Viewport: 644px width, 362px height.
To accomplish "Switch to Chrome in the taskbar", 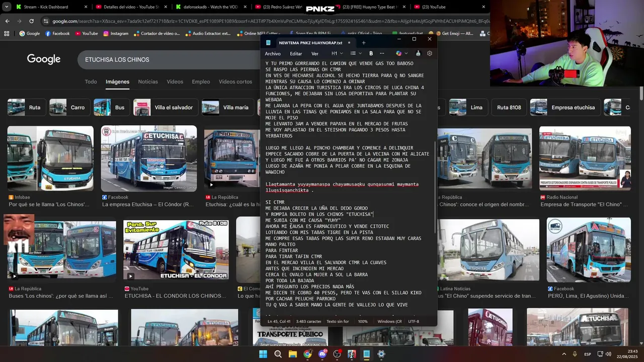I will coord(307,354).
